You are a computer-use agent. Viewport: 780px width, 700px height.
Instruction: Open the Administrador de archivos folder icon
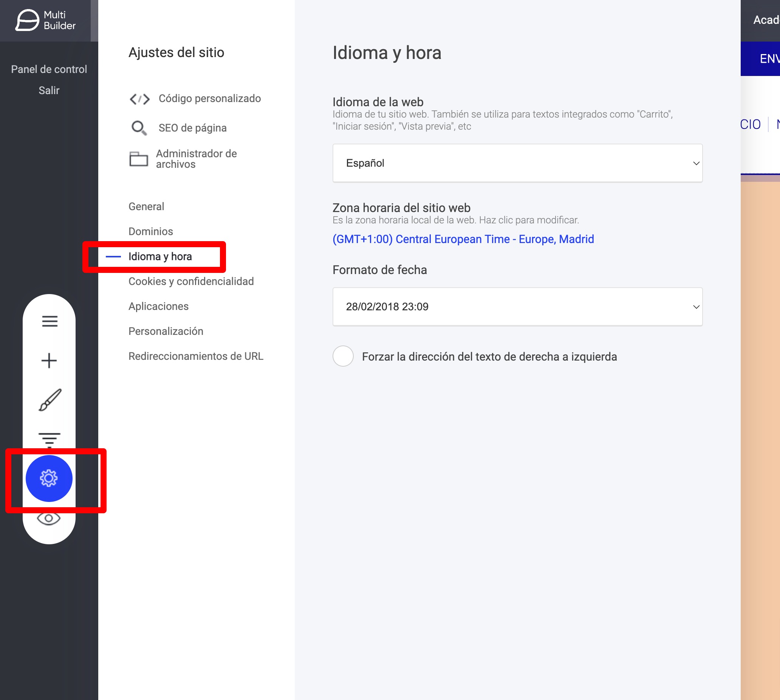coord(138,159)
